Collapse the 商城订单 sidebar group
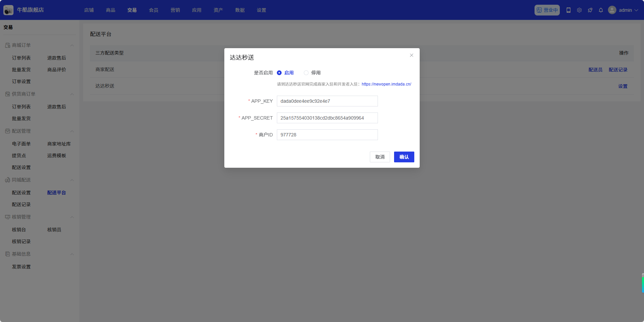The image size is (644, 322). point(72,45)
